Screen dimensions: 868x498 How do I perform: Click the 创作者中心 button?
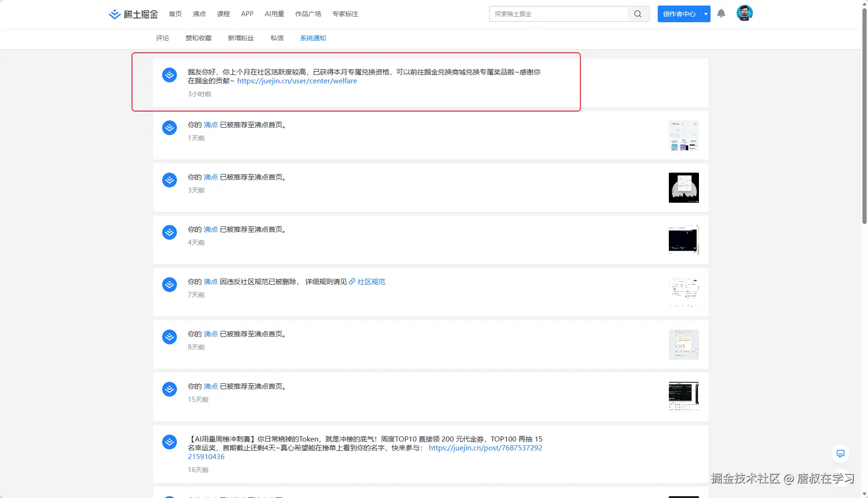[x=679, y=14]
